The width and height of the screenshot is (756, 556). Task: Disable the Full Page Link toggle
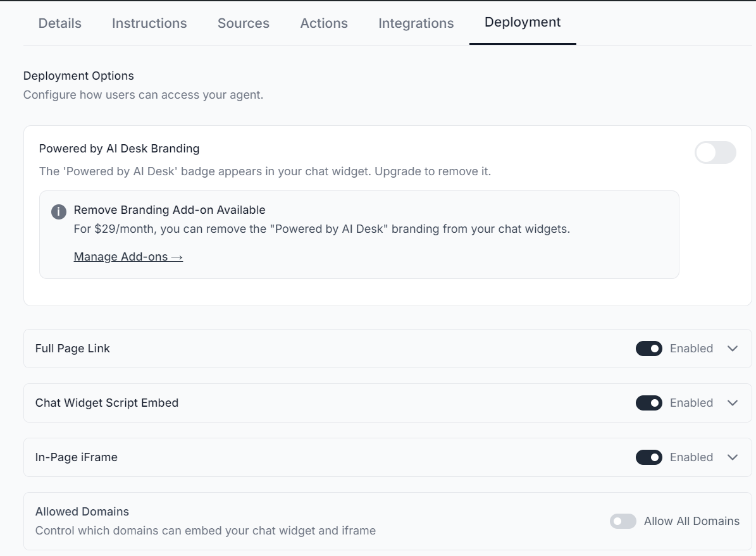click(x=649, y=349)
